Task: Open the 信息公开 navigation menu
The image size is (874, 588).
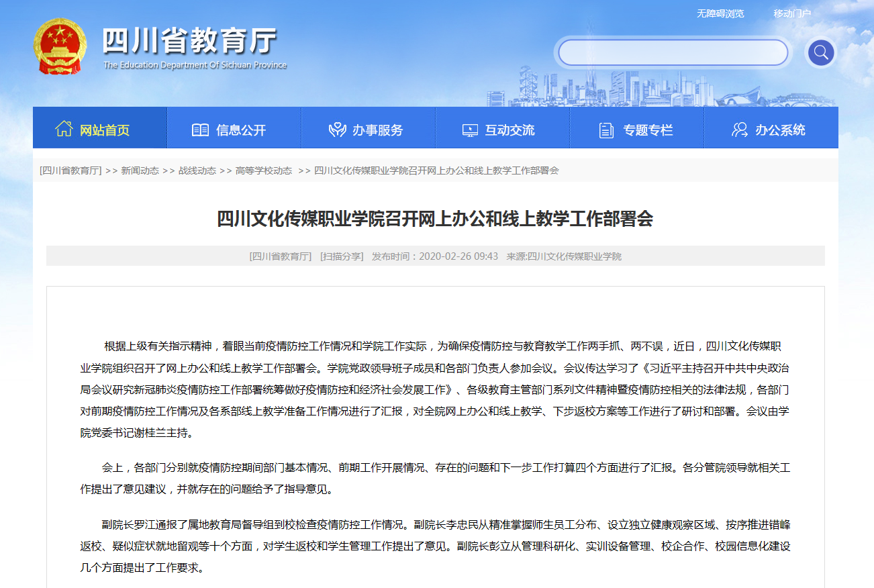Action: [241, 130]
